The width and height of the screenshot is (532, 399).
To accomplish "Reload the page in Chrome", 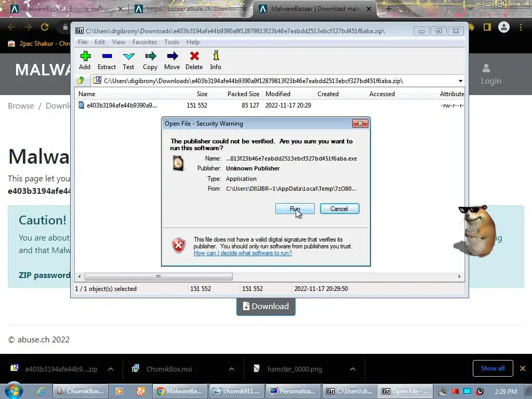I will point(45,27).
